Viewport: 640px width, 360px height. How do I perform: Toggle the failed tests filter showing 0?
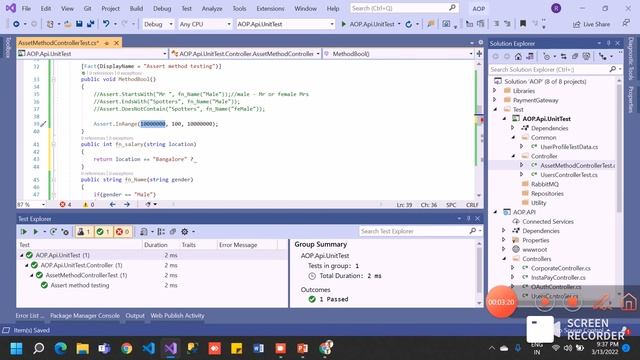tap(122, 231)
